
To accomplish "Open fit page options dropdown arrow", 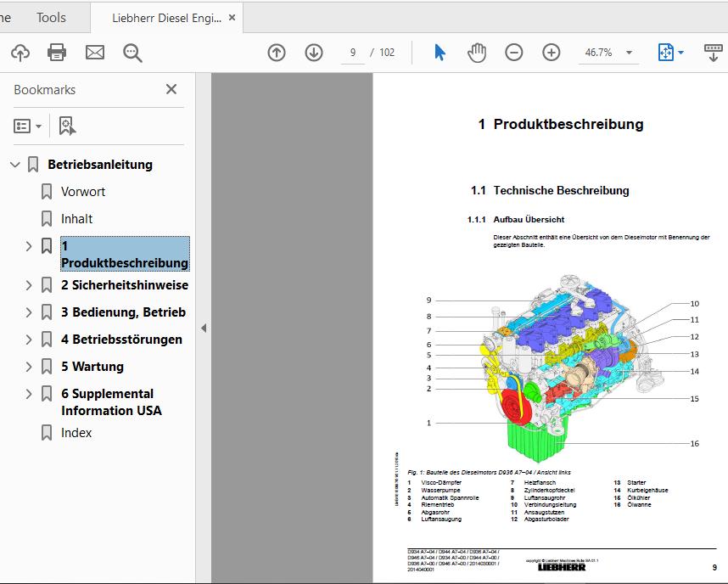I will 680,53.
